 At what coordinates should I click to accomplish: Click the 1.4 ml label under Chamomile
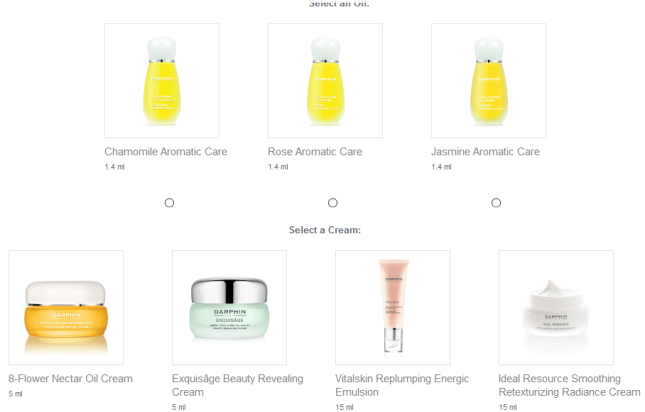114,167
